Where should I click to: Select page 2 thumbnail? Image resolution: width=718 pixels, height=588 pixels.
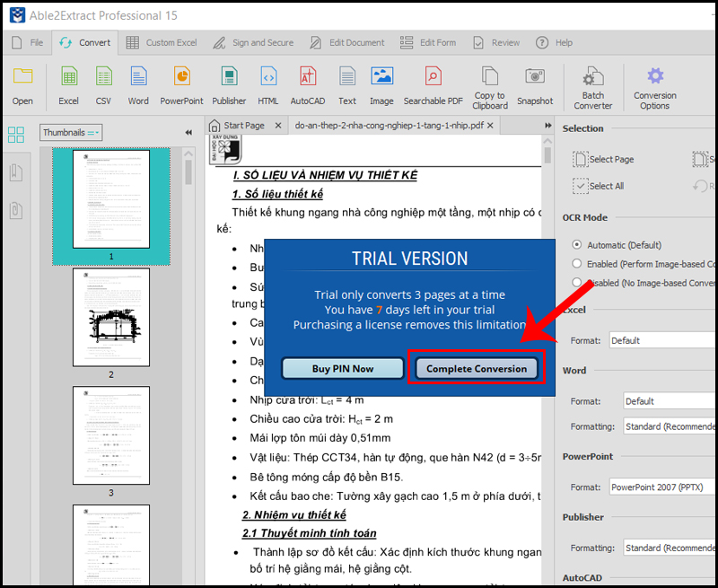pos(111,316)
